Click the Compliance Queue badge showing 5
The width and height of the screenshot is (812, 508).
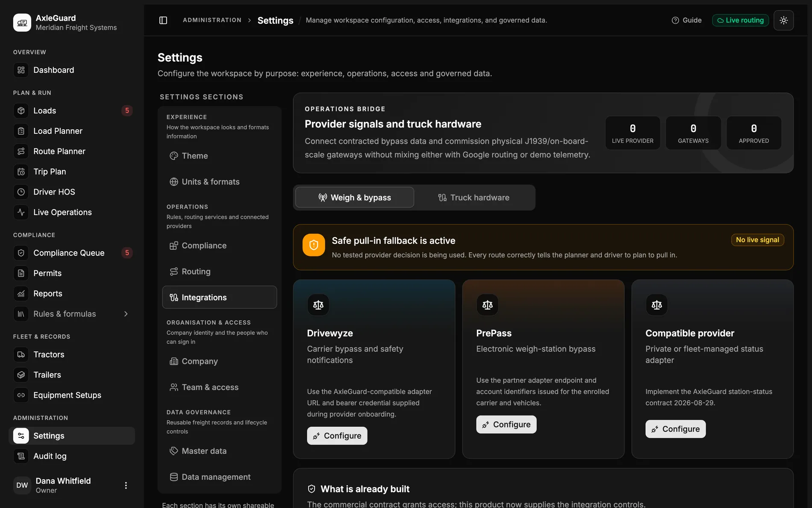(127, 253)
